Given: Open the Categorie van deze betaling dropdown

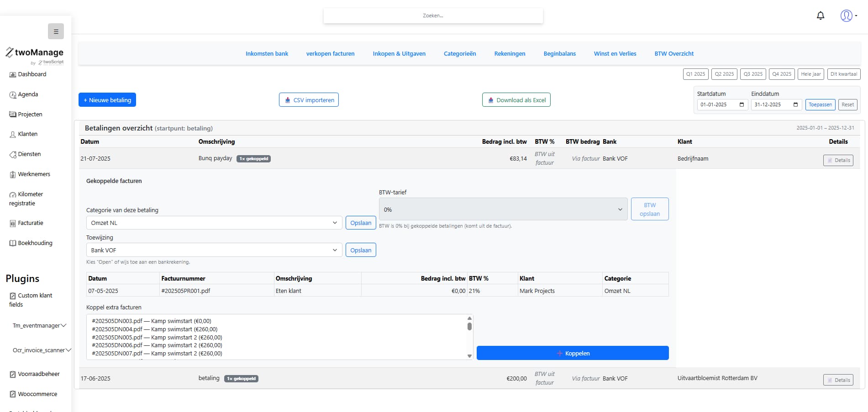Looking at the screenshot, I should coord(214,223).
